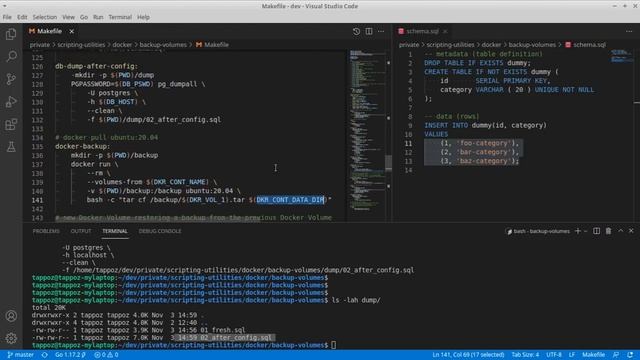Open the Edit menu
The width and height of the screenshot is (640, 360).
(22, 17)
